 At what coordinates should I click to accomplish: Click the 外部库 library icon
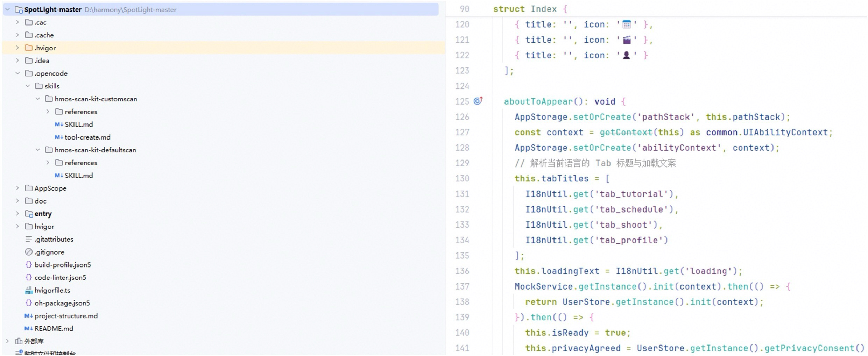19,341
